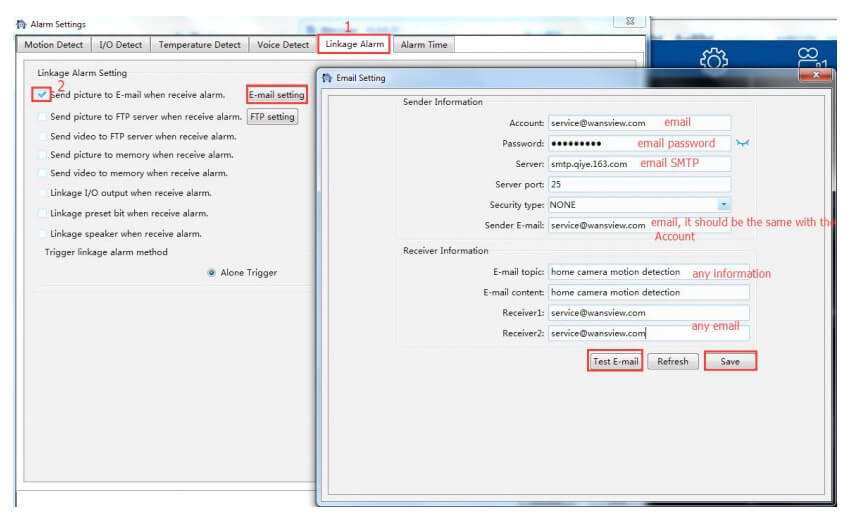This screenshot has width=856, height=518.
Task: Click the Test E-mail button
Action: pos(615,361)
